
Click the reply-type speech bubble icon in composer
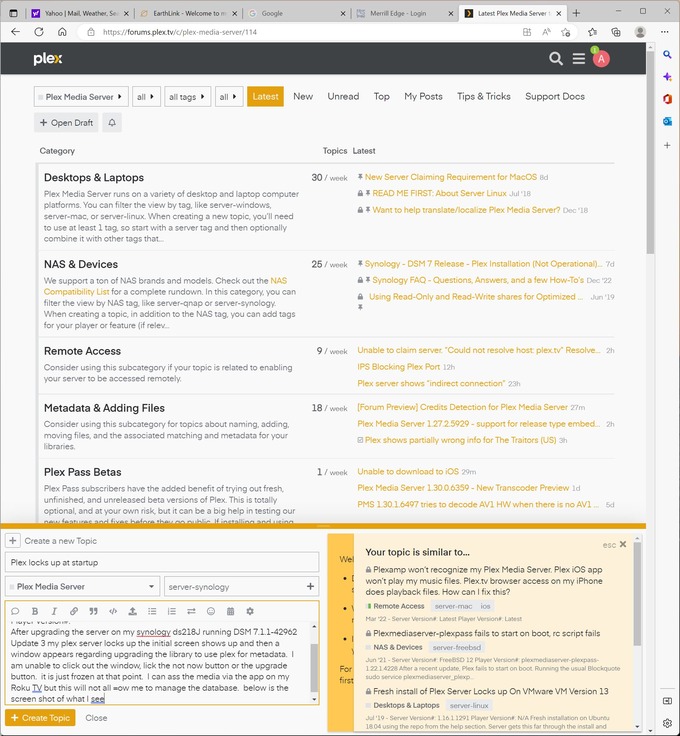click(x=15, y=611)
